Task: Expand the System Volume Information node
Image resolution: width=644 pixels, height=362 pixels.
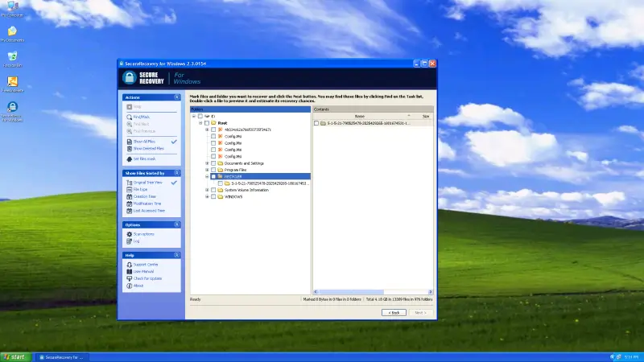Action: click(x=207, y=190)
